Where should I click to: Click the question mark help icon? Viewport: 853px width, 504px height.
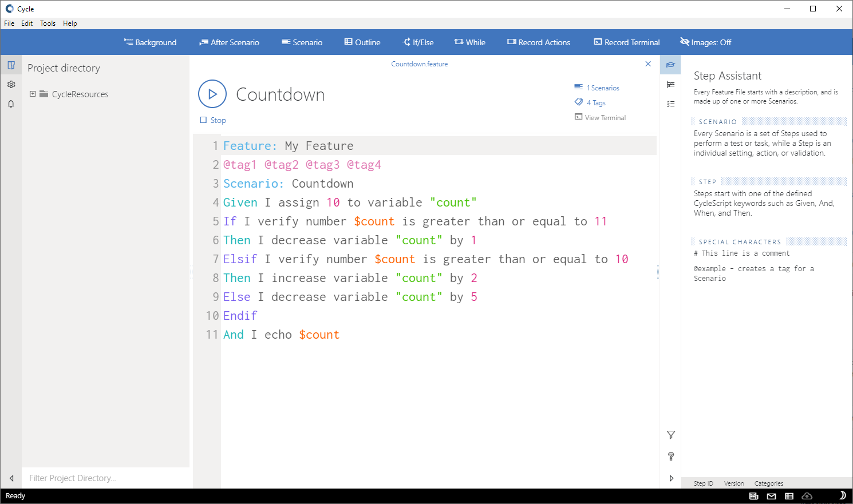click(671, 456)
